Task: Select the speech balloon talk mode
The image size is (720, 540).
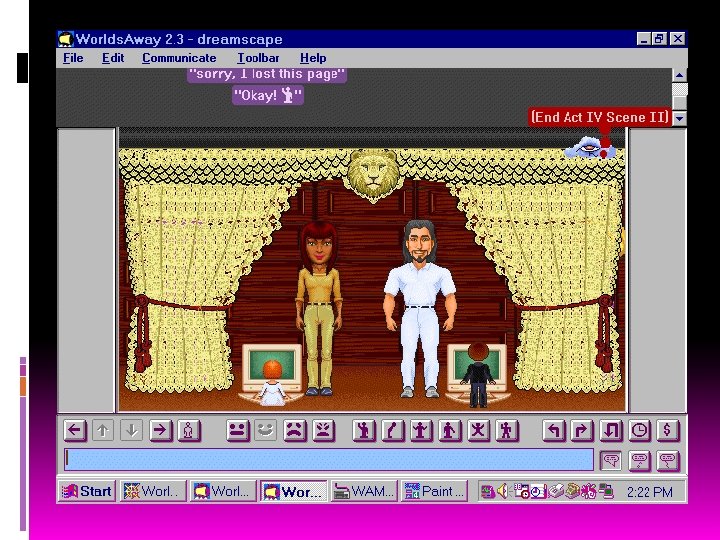Action: [611, 461]
